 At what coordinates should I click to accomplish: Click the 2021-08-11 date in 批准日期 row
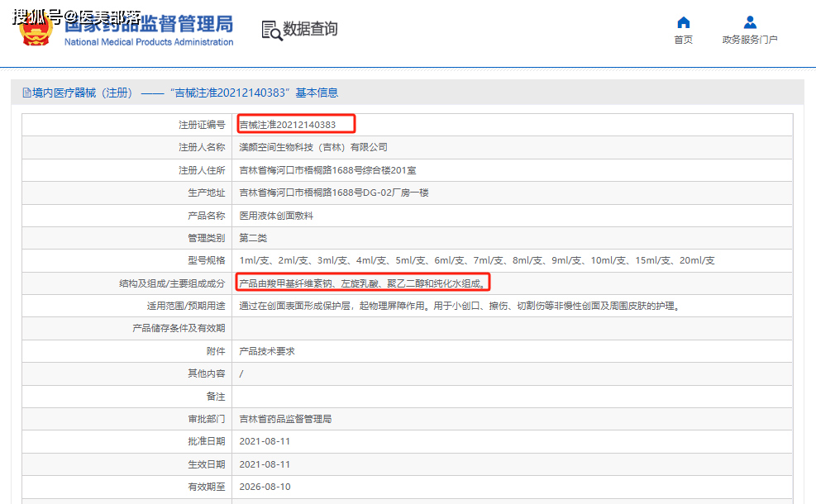point(265,441)
